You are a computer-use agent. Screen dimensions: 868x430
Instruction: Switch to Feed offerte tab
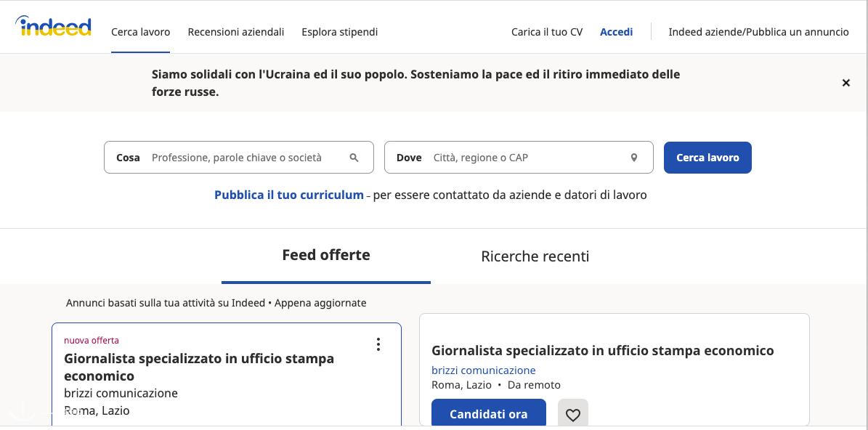point(326,255)
